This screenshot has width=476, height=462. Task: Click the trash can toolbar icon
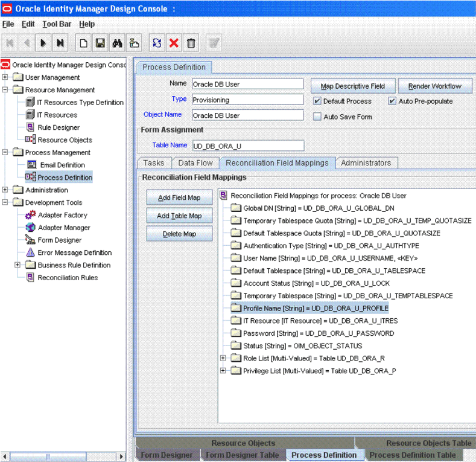(191, 43)
